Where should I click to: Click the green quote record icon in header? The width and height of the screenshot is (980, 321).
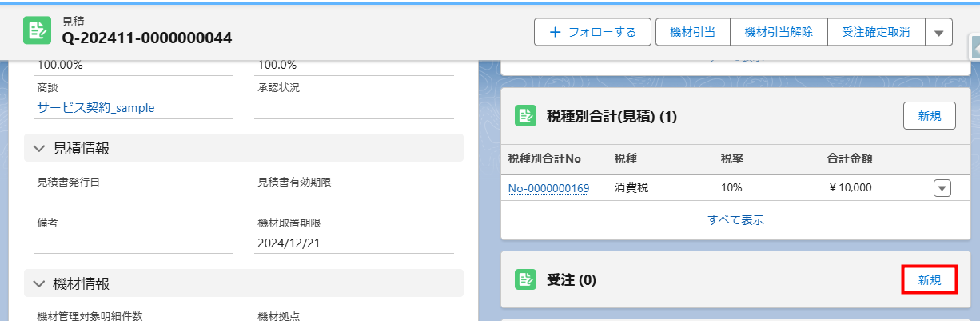(36, 31)
